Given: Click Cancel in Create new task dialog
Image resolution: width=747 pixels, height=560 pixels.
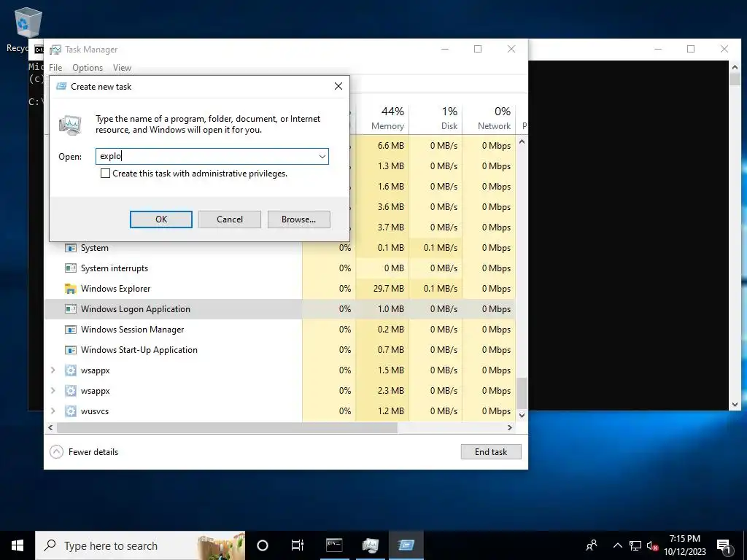Looking at the screenshot, I should tap(230, 219).
